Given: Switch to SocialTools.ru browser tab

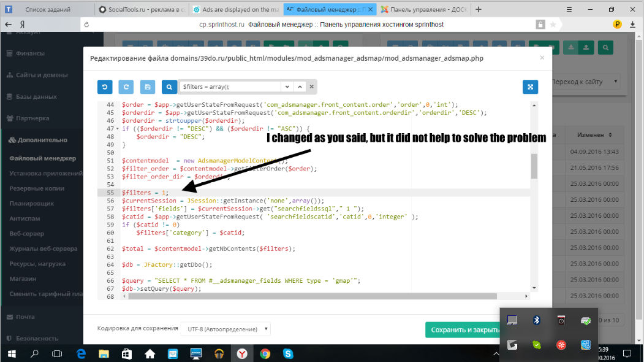Looking at the screenshot, I should click(x=142, y=9).
